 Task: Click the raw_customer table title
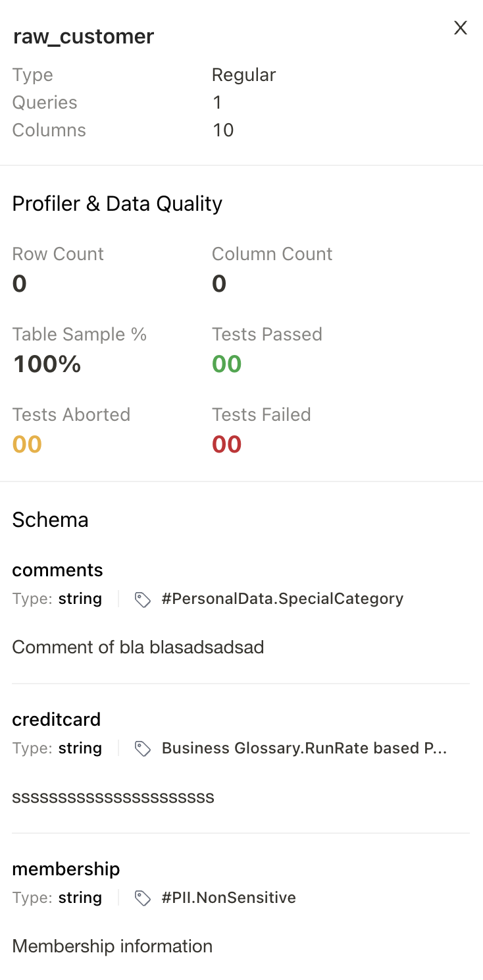(83, 36)
